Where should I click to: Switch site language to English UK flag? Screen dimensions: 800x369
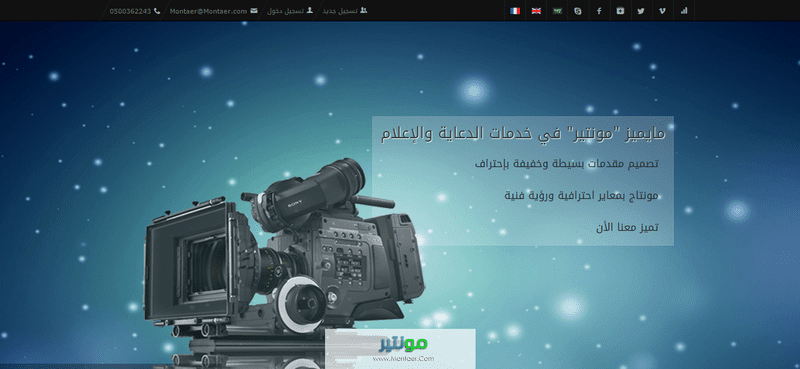click(536, 11)
